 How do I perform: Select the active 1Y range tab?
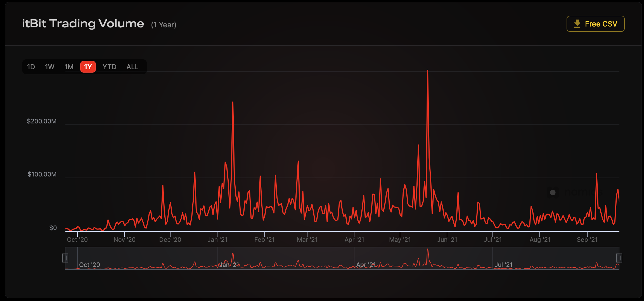click(88, 67)
